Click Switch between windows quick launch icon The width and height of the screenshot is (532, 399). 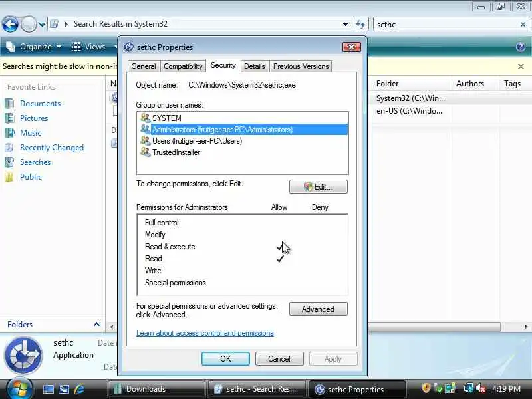point(64,389)
